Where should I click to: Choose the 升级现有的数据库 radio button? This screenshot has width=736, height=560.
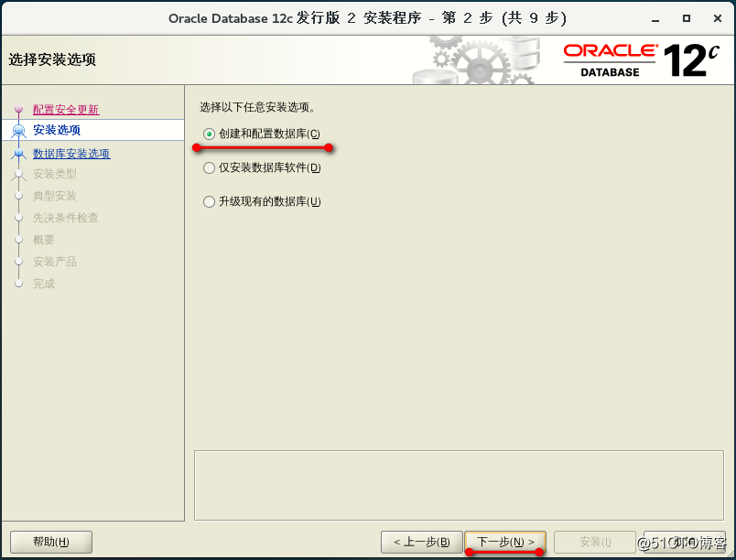209,201
